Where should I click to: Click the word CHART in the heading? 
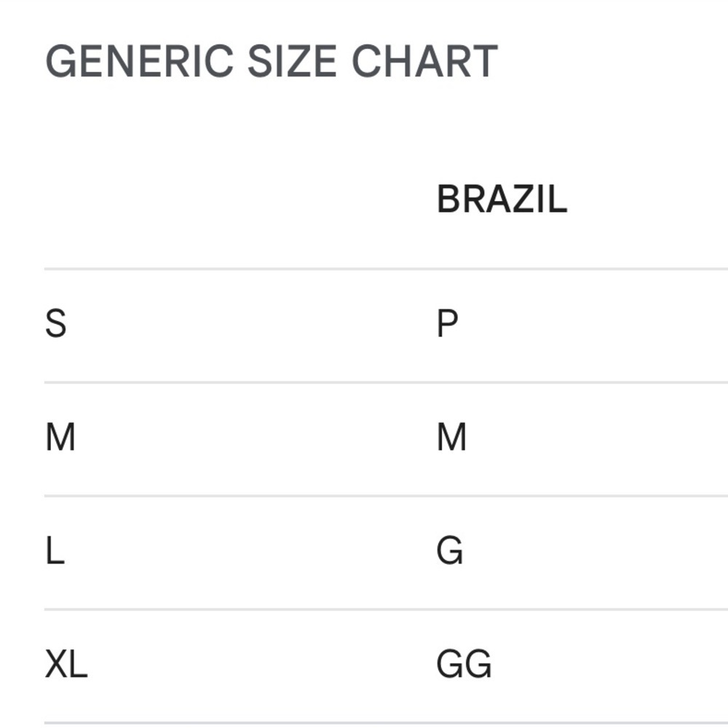[425, 61]
